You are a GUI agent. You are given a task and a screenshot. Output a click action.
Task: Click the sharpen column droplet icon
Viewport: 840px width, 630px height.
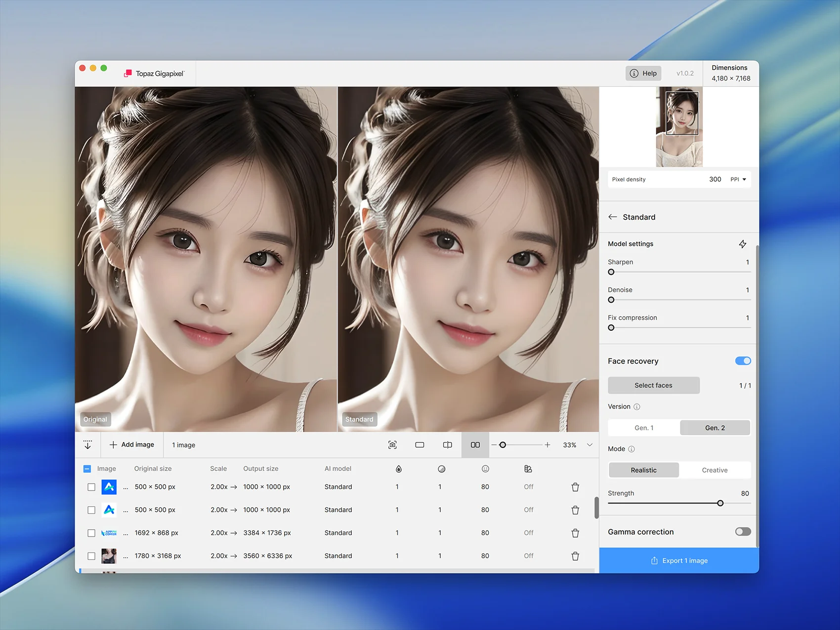[x=399, y=469]
